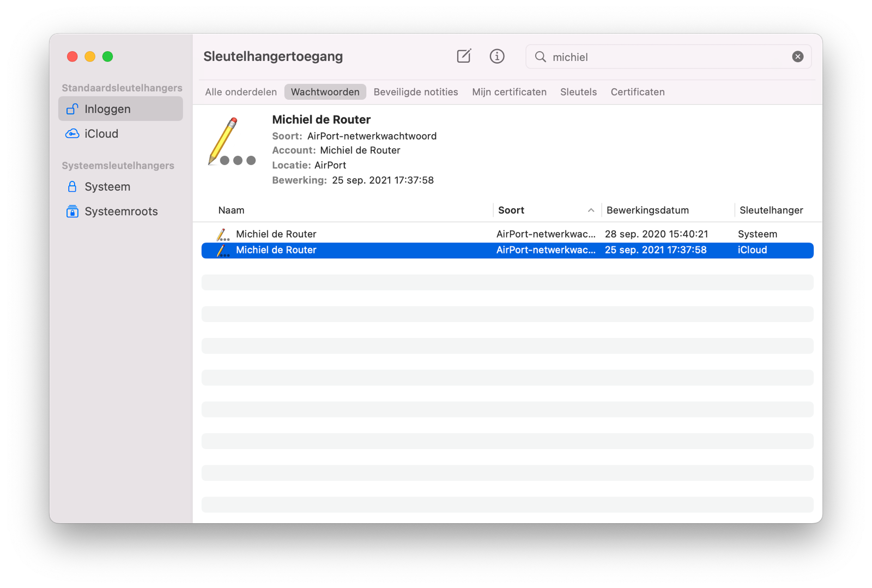Clear the search field with the X icon
Screen dimensions: 872x588
797,57
